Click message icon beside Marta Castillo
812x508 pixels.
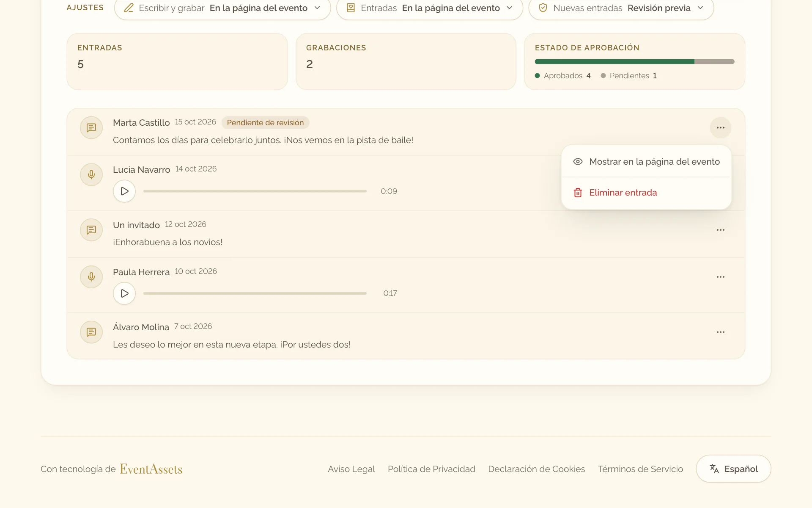pos(91,127)
